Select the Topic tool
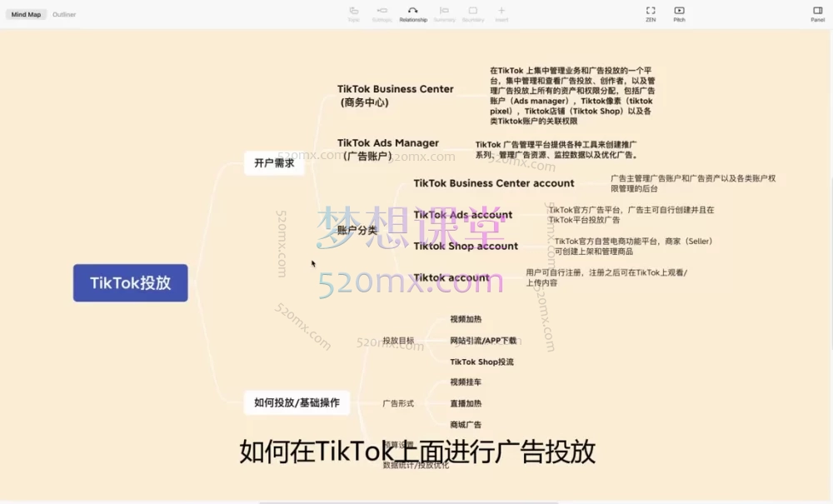This screenshot has height=504, width=833. point(353,12)
